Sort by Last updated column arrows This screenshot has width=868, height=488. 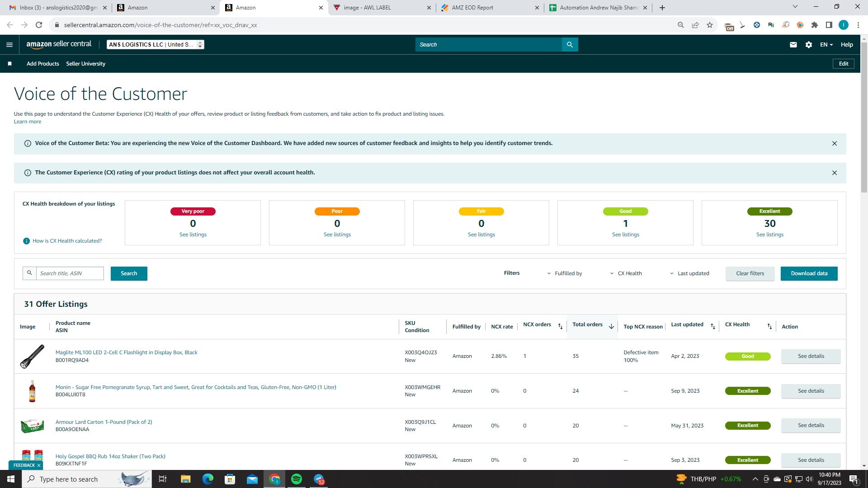(x=713, y=326)
